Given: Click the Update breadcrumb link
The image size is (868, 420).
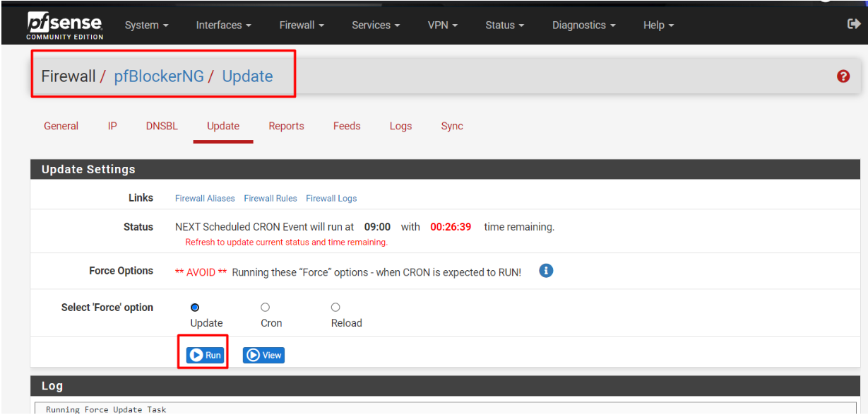Looking at the screenshot, I should [x=247, y=76].
